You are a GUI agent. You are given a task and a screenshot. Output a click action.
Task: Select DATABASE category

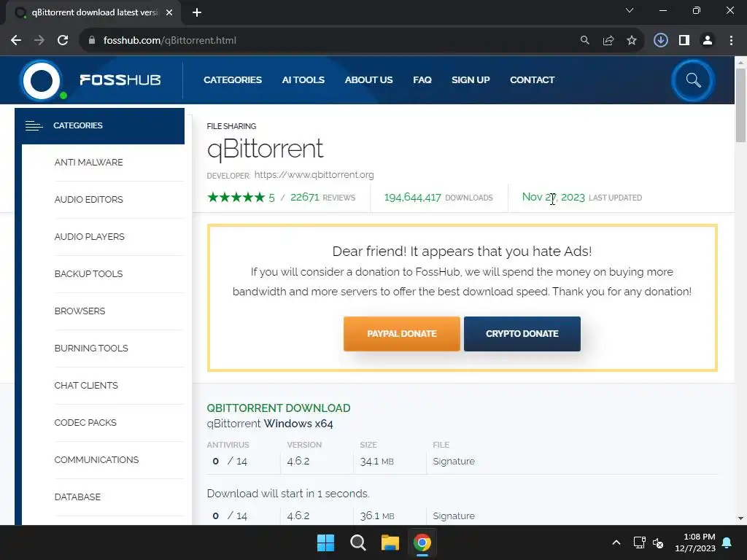77,497
